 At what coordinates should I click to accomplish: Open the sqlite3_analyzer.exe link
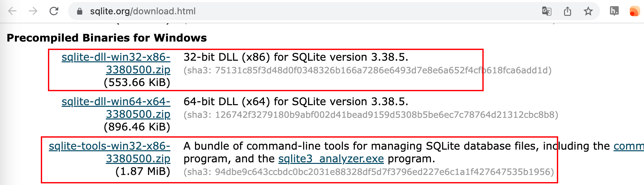331,159
